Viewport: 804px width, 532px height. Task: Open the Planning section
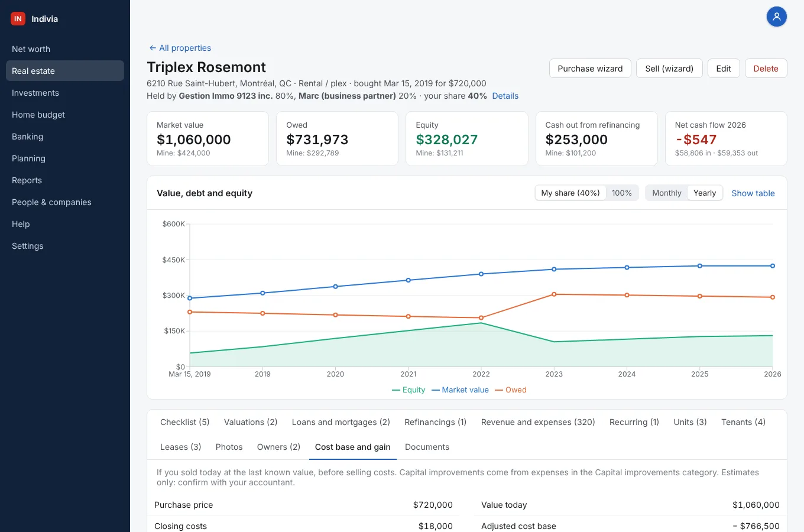[x=65, y=158]
